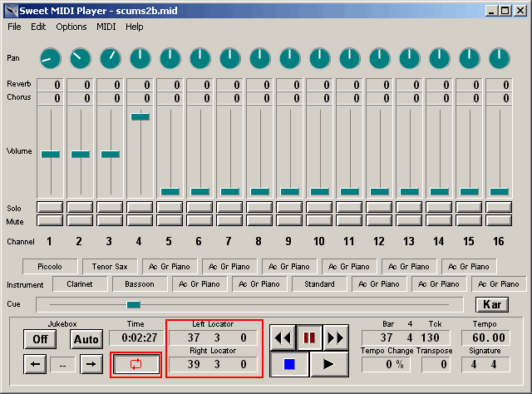Viewport: 532px width, 394px height.
Task: Stop playback with the blue square button
Action: point(289,364)
